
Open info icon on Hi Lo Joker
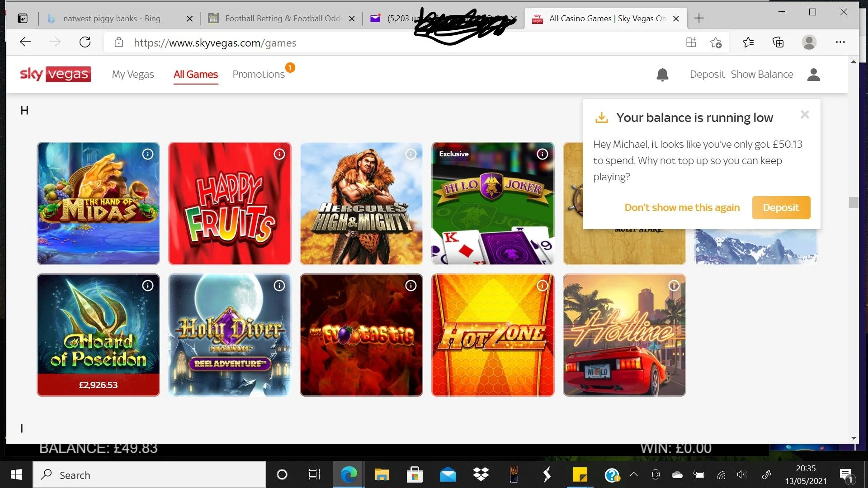pyautogui.click(x=542, y=154)
